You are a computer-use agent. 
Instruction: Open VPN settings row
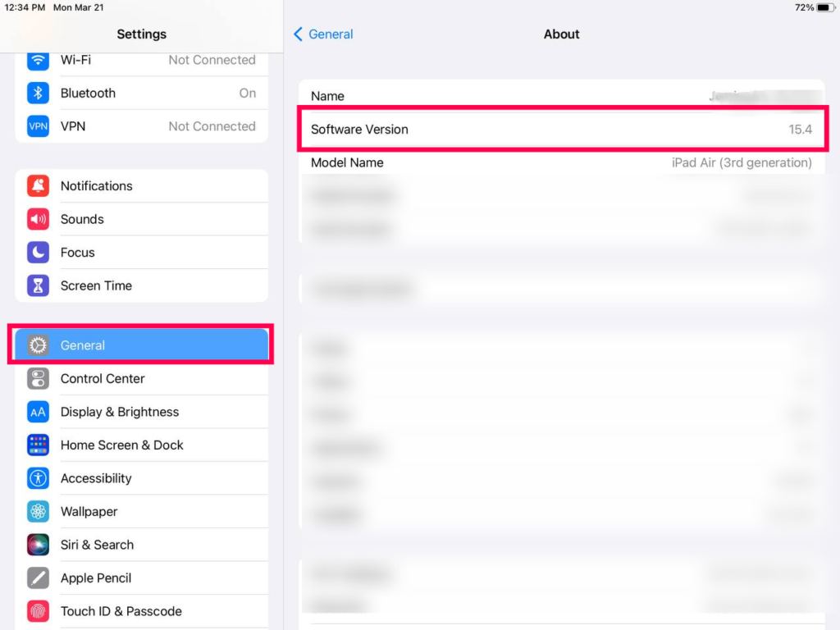(141, 126)
